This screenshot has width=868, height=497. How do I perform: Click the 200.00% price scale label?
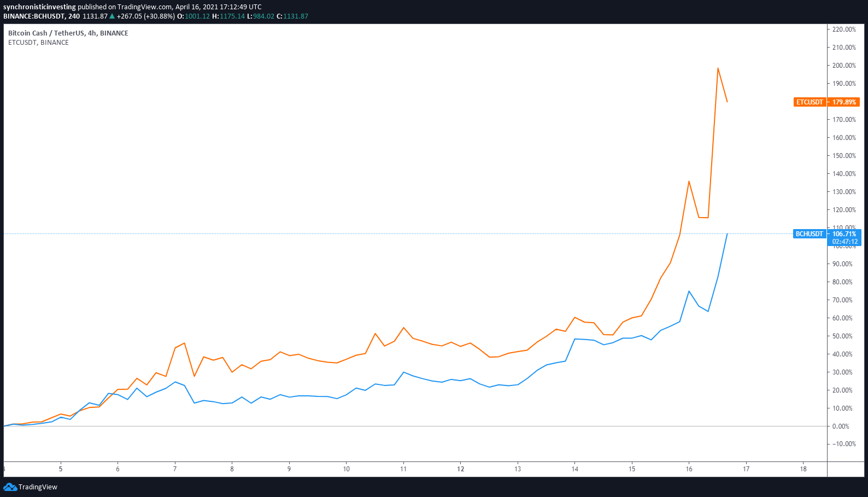point(844,66)
